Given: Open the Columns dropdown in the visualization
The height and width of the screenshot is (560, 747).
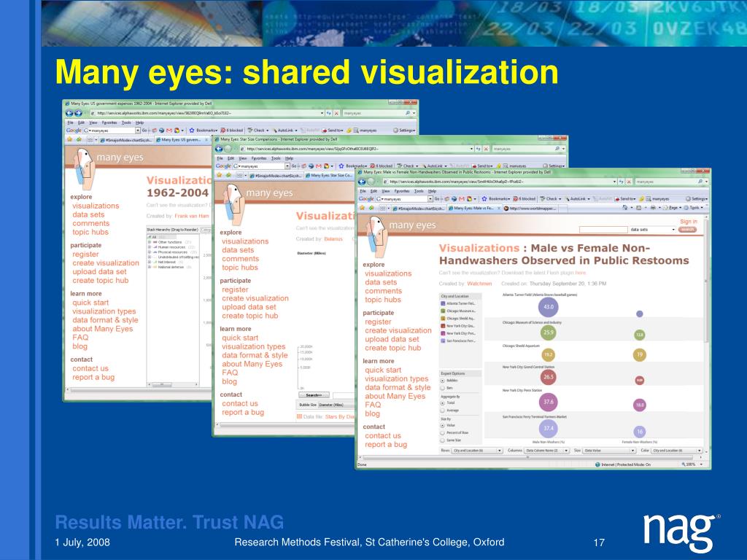Looking at the screenshot, I should click(x=546, y=451).
